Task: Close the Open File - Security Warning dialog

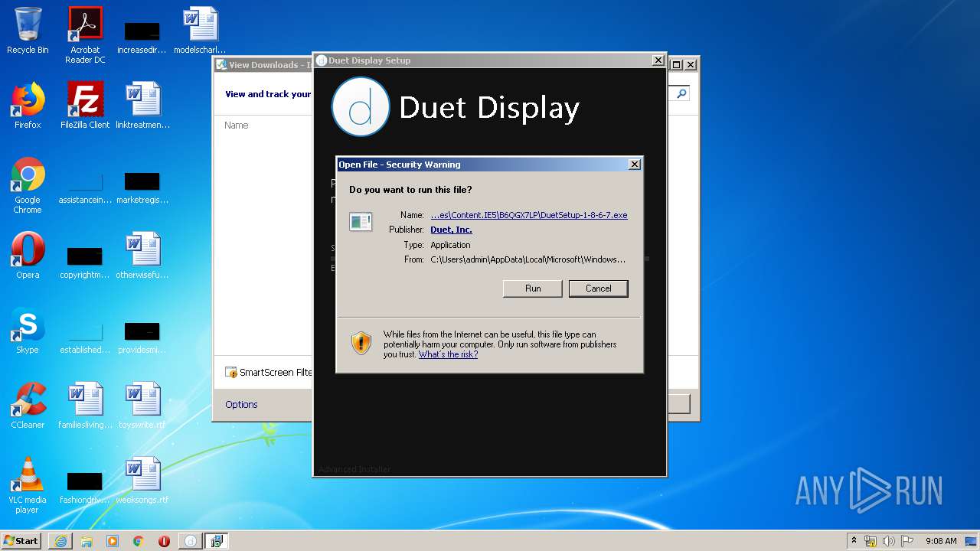Action: [x=635, y=165]
